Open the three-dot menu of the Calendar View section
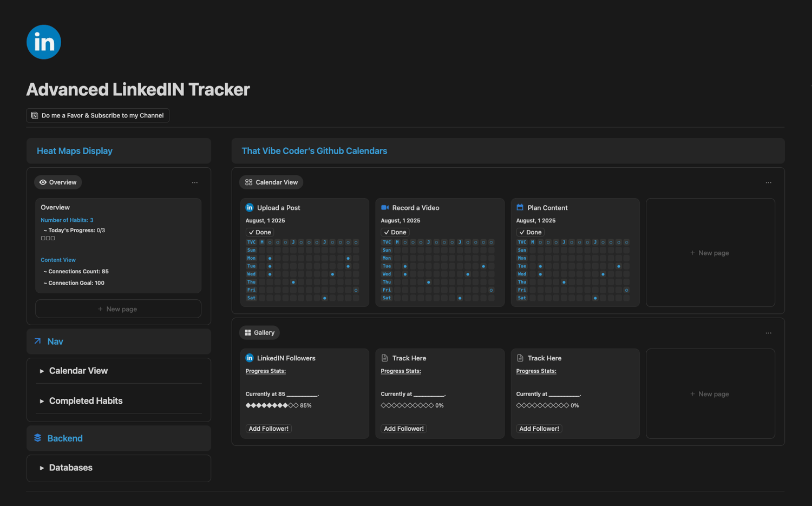The height and width of the screenshot is (506, 812). coord(769,183)
